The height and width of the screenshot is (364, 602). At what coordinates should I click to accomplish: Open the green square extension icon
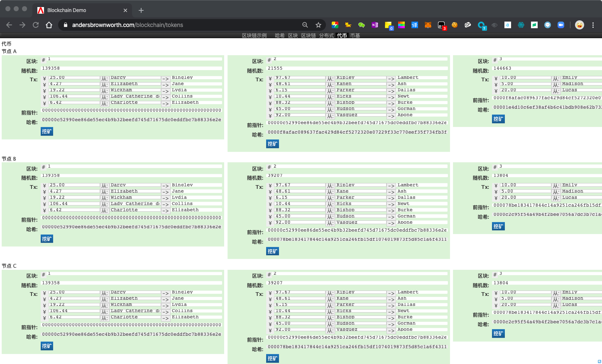[534, 25]
